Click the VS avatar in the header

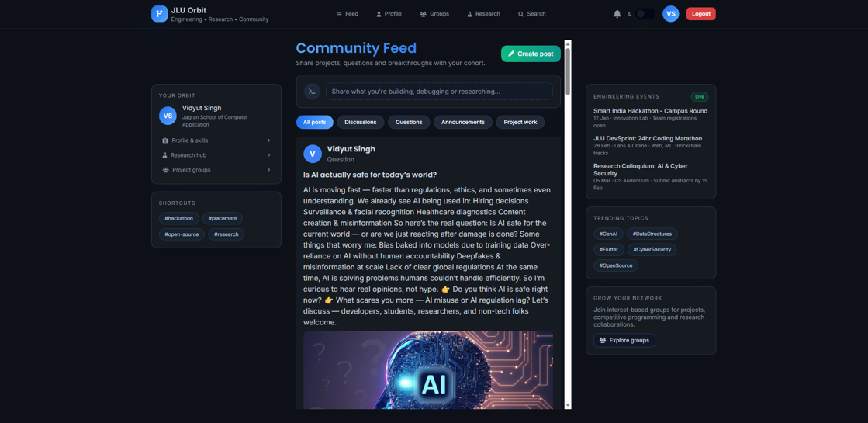click(x=670, y=14)
